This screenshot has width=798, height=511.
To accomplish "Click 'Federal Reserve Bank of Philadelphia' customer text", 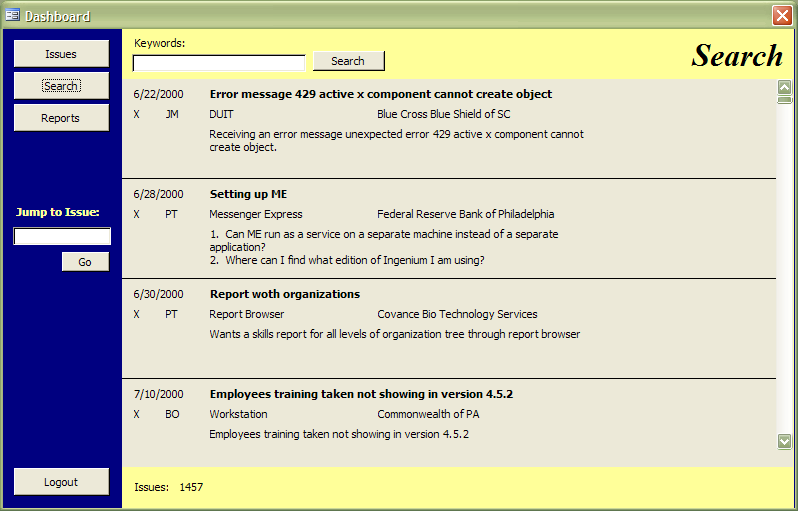I will coord(465,214).
